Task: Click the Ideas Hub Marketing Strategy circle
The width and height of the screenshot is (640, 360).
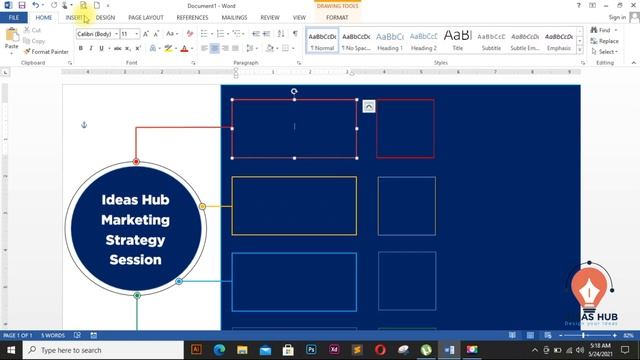Action: [136, 229]
